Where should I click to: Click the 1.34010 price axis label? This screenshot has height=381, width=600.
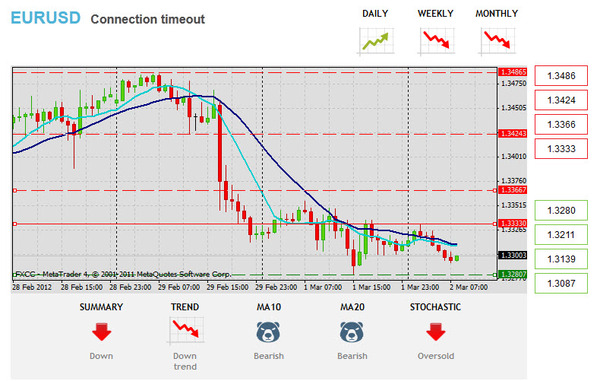click(x=514, y=156)
